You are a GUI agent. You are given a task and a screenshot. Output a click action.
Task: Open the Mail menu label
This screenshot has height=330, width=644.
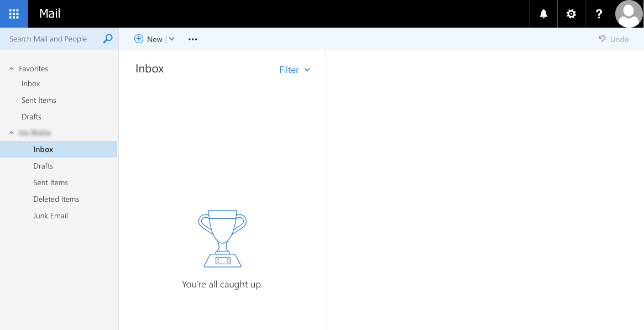[x=50, y=14]
